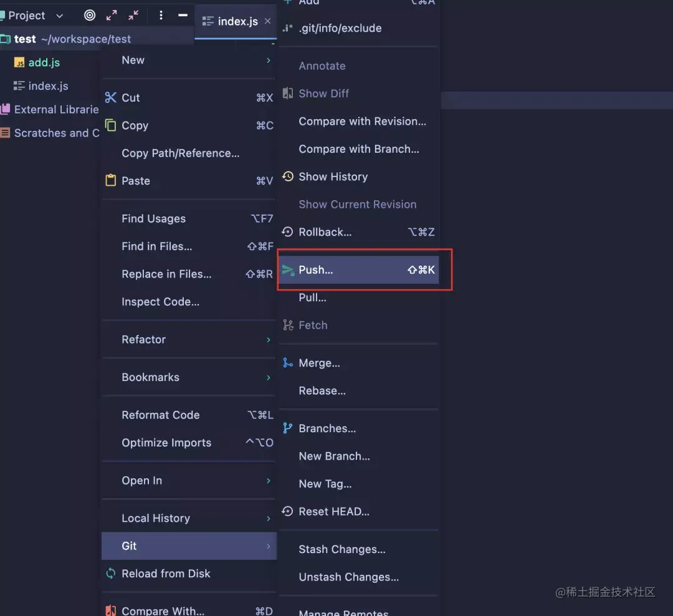Select index.js in the project tree
Screen dimensions: 673x616
pyautogui.click(x=47, y=86)
